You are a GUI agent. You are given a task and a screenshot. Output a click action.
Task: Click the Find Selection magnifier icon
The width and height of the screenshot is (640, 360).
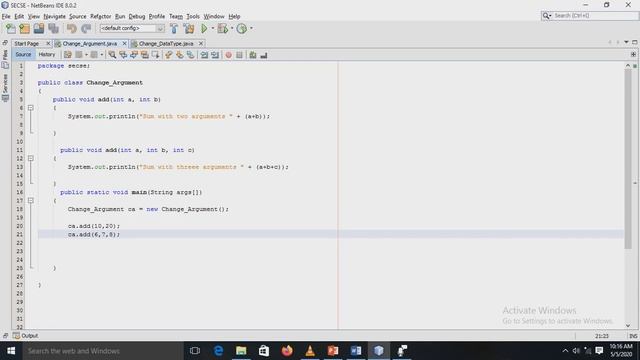click(112, 55)
